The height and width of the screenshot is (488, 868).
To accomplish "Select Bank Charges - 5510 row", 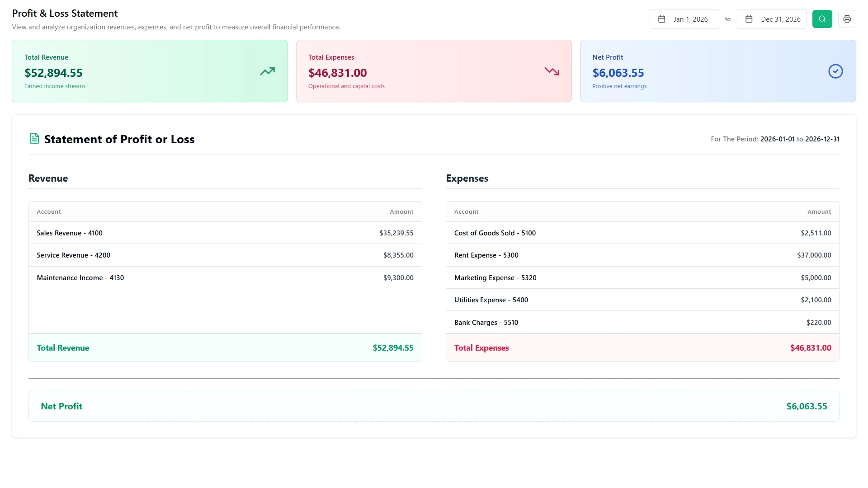I will point(642,323).
